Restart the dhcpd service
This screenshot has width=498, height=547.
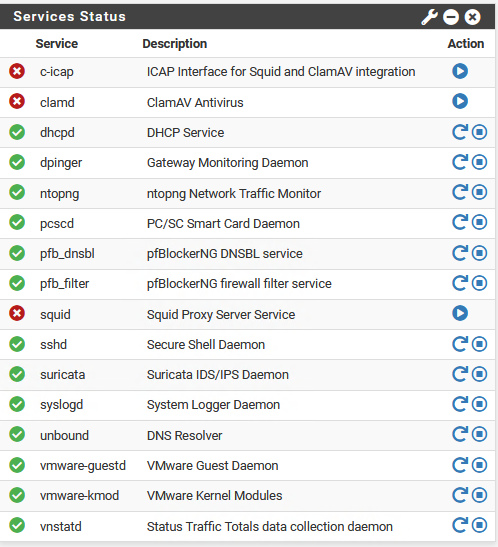tap(460, 132)
